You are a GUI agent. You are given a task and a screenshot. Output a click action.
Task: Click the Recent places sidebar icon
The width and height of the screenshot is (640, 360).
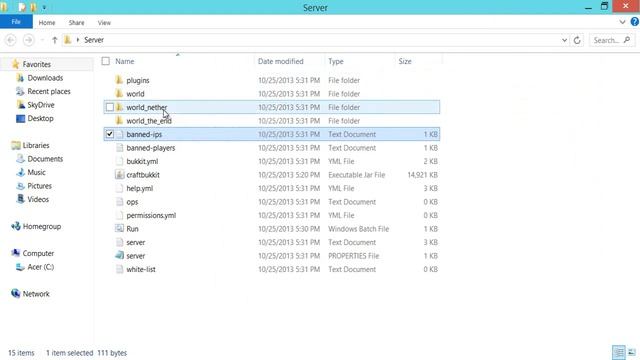(x=20, y=91)
